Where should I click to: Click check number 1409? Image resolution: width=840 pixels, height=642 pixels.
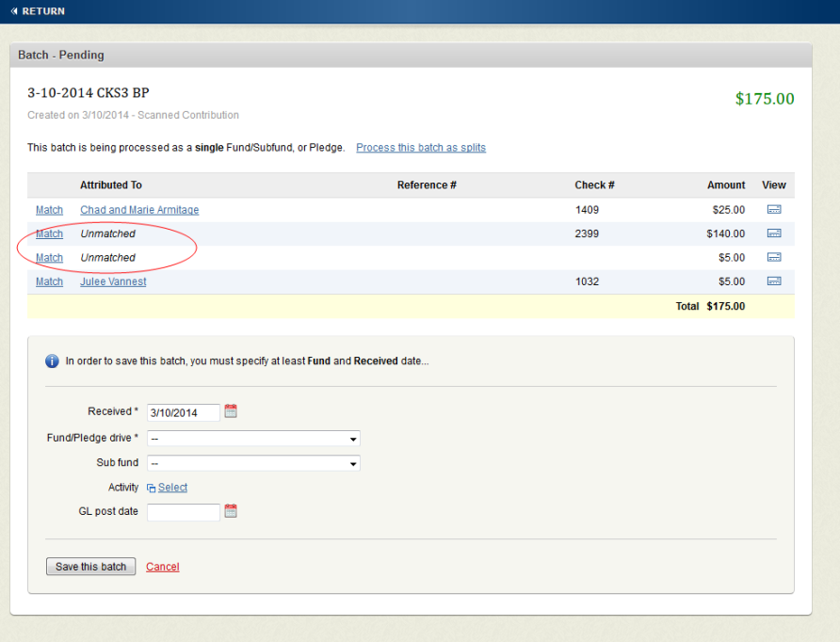click(x=587, y=210)
